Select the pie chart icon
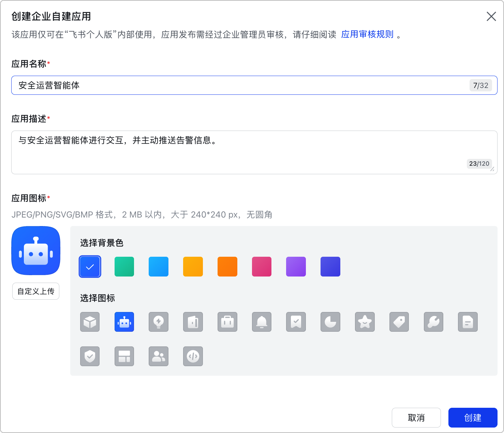 tap(330, 322)
